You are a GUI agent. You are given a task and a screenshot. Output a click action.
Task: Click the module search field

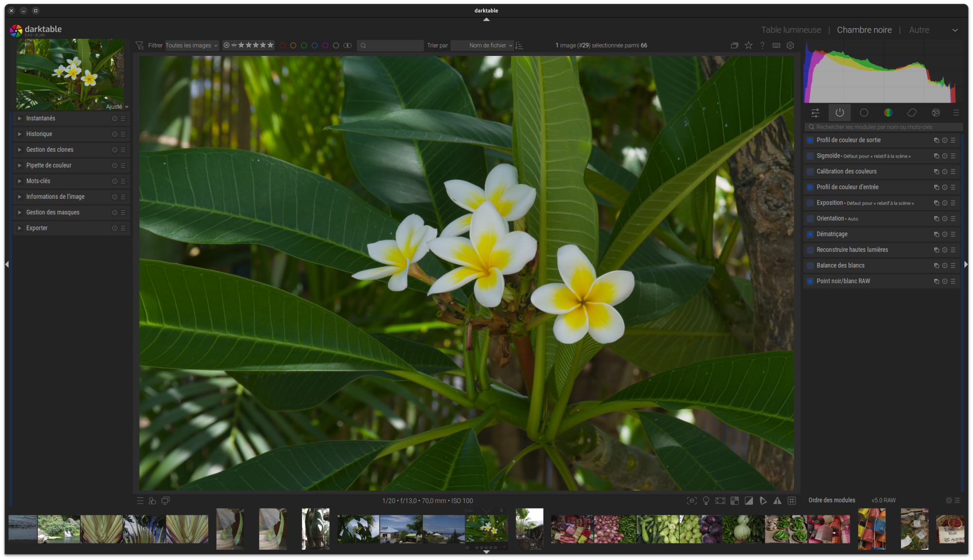883,127
